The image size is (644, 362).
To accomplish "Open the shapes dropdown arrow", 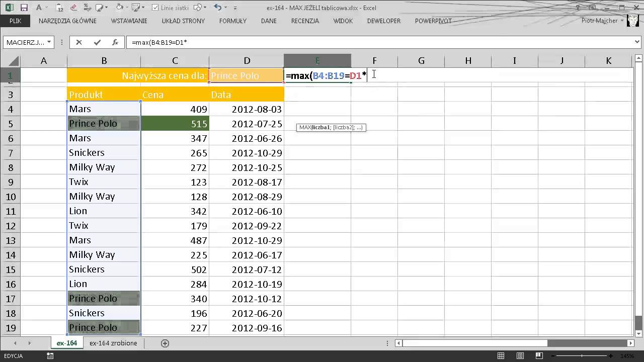I will 205,8.
